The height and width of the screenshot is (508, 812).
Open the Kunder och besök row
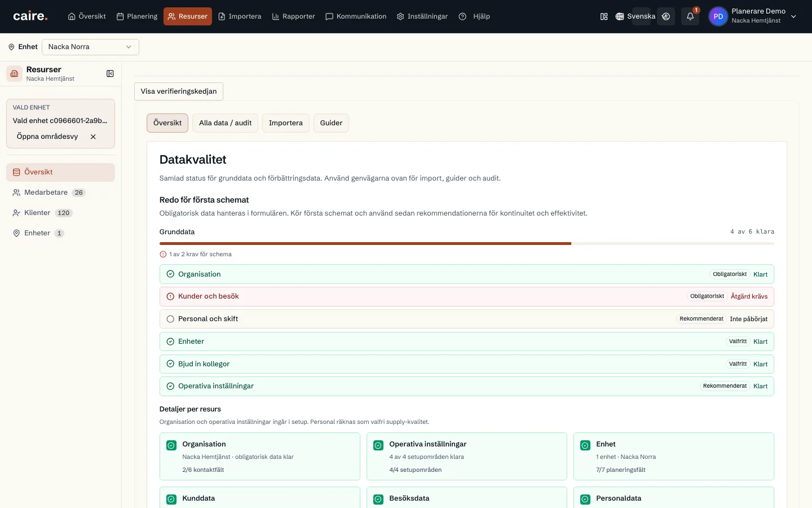point(467,296)
